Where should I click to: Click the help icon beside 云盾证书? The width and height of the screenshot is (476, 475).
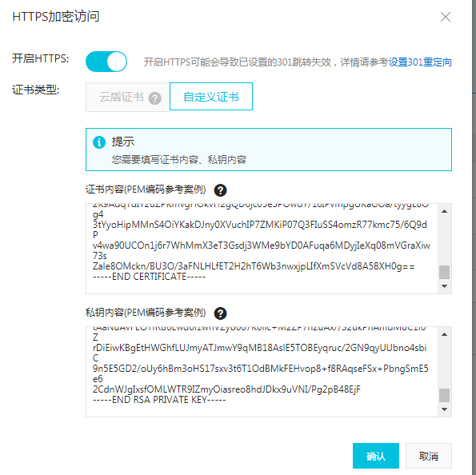(155, 98)
